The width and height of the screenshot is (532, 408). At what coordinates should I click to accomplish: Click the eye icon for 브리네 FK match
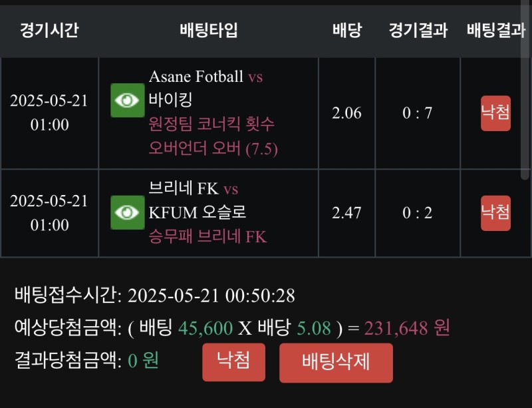128,212
